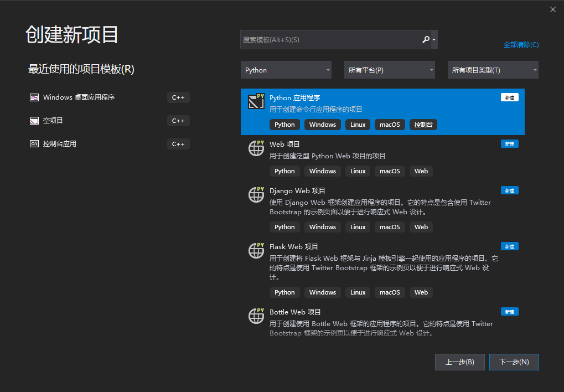
Task: Click the Windows 桌面应用程序 template icon
Action: pos(34,97)
